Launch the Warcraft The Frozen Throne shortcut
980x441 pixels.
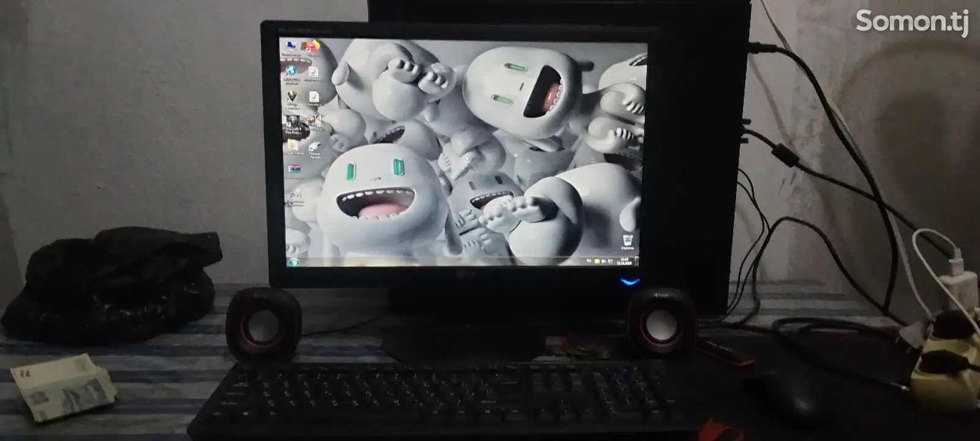click(293, 124)
